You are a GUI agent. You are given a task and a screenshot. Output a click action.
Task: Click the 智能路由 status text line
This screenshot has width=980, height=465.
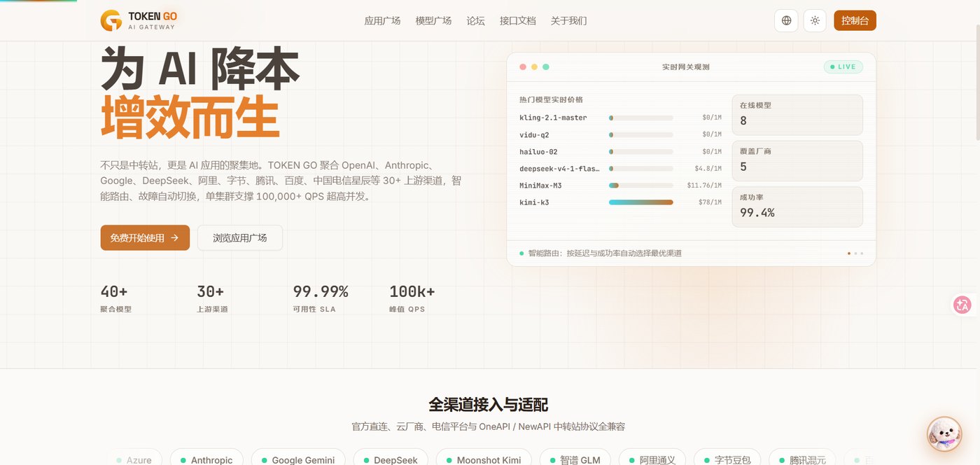point(605,253)
